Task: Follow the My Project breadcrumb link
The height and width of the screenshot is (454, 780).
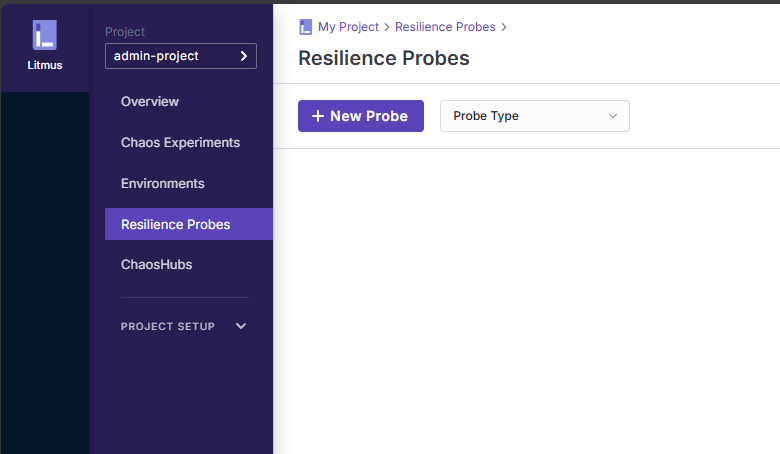Action: pyautogui.click(x=348, y=27)
